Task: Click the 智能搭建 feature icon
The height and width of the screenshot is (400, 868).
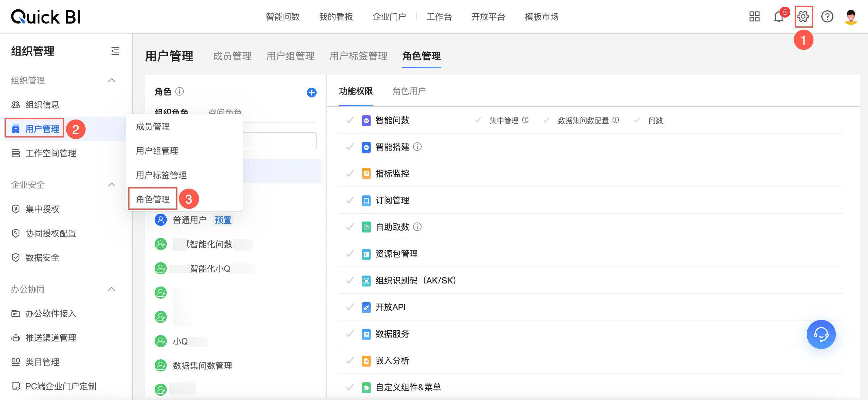Action: [x=366, y=147]
